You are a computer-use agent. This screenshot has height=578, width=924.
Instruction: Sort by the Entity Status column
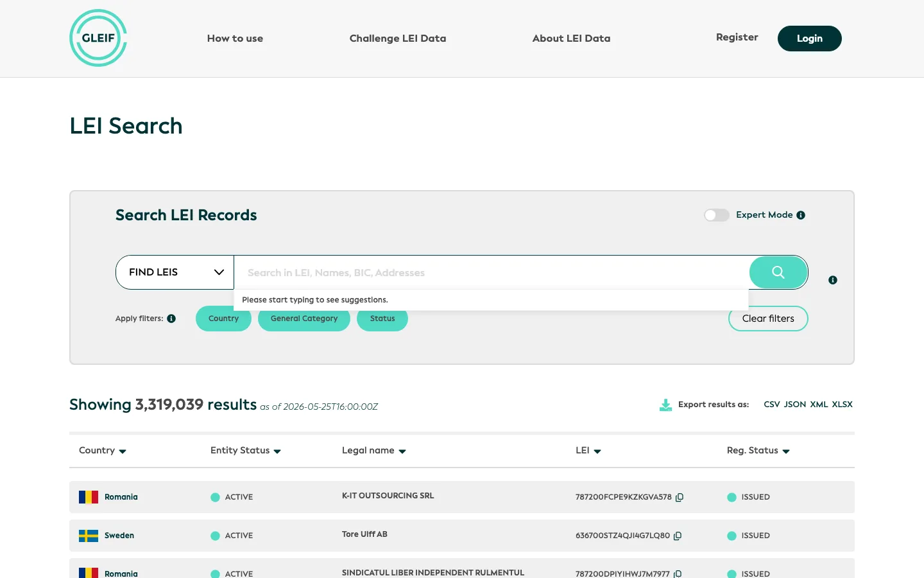tap(246, 451)
